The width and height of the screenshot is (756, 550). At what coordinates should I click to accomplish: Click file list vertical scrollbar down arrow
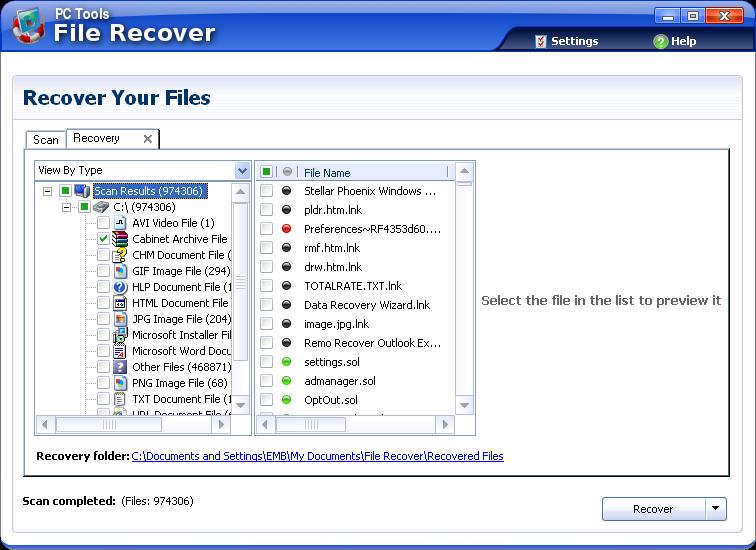coord(464,405)
